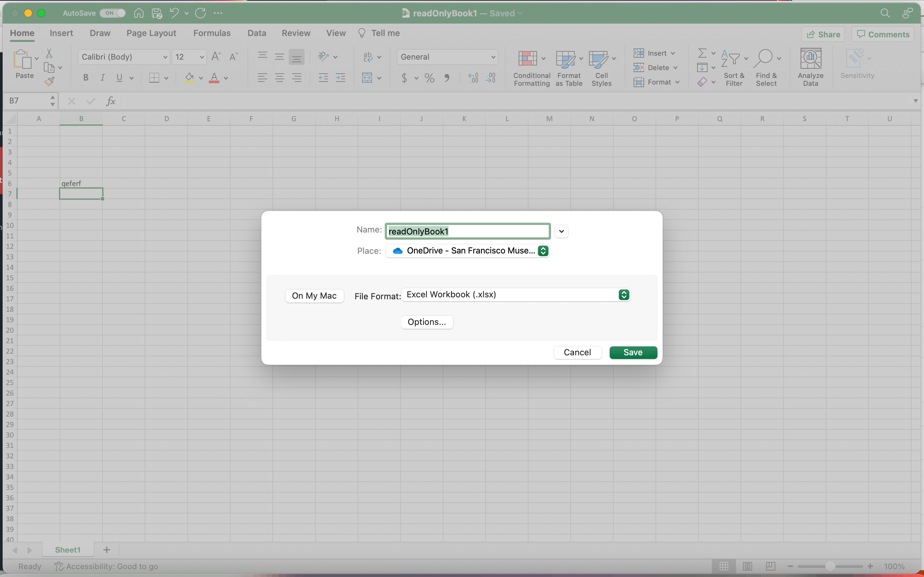The height and width of the screenshot is (577, 924).
Task: Toggle italic formatting
Action: pyautogui.click(x=102, y=78)
